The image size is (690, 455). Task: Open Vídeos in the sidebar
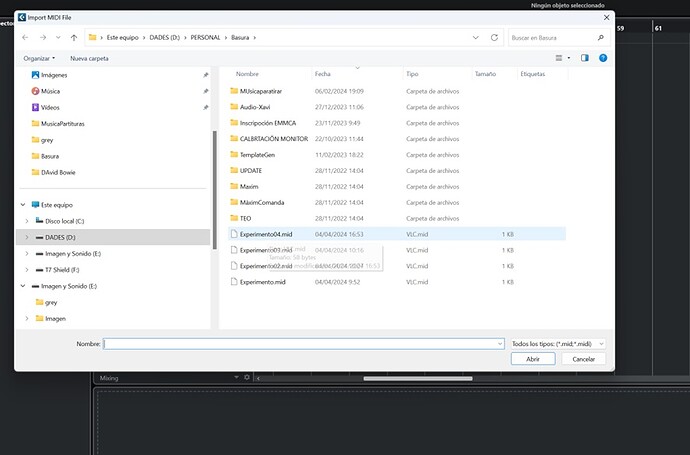(45, 107)
